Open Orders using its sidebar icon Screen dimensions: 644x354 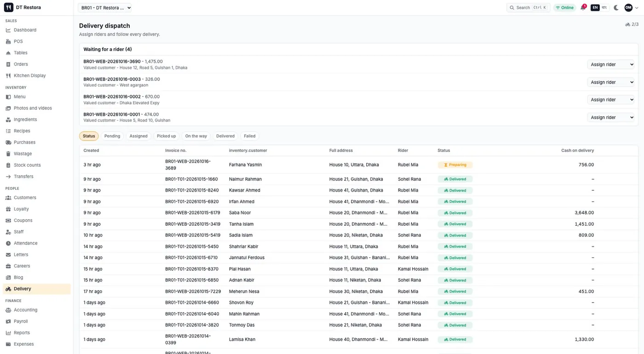pos(8,64)
